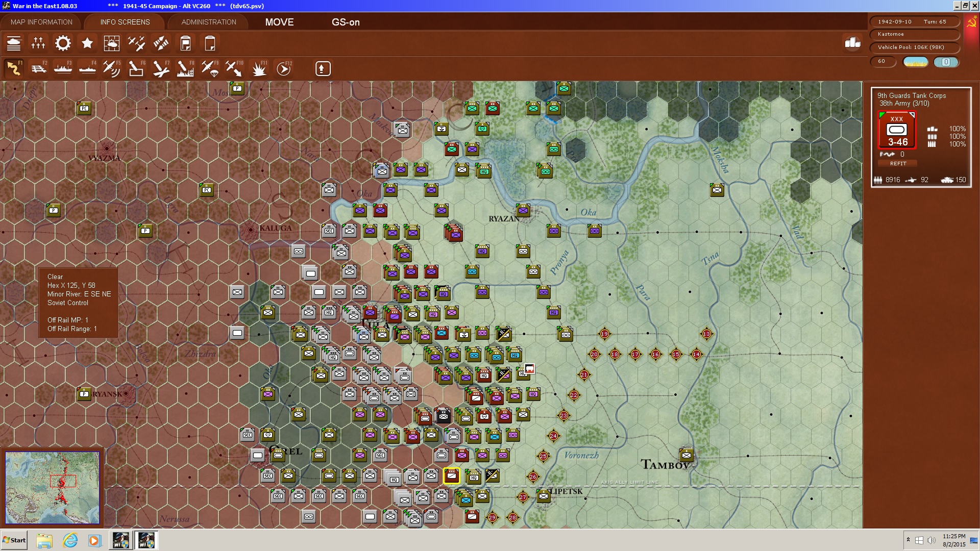
Task: Click numbered marker 21 on the map
Action: click(x=584, y=374)
